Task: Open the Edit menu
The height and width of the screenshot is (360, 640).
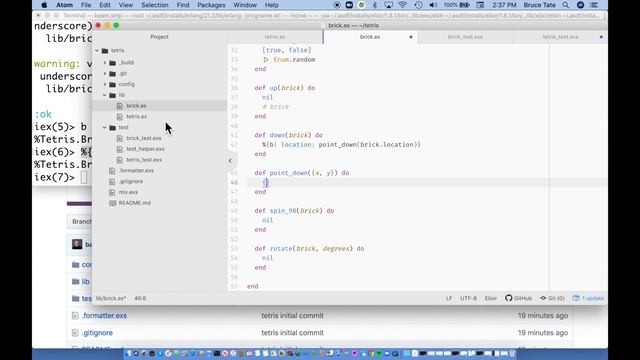Action: click(x=105, y=5)
